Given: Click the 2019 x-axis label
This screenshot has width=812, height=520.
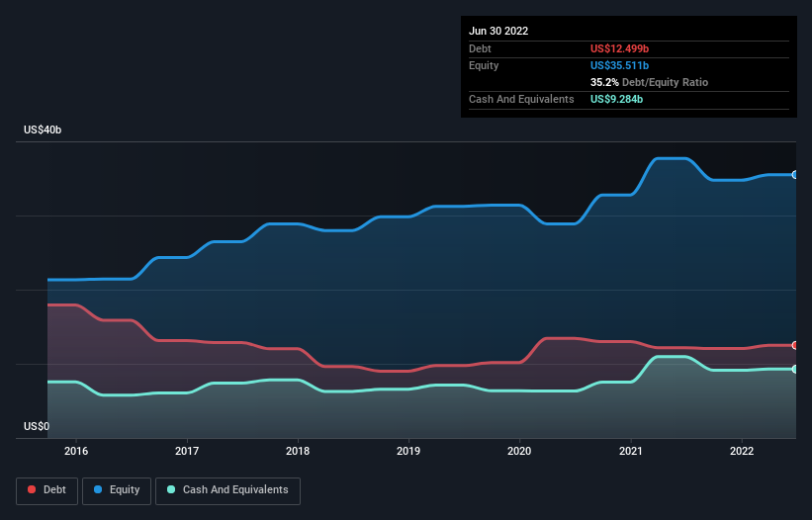Looking at the screenshot, I should pyautogui.click(x=408, y=451).
